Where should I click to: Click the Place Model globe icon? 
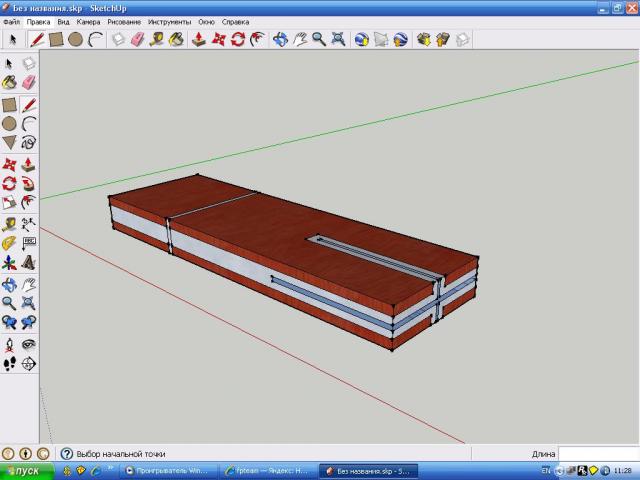pos(400,40)
